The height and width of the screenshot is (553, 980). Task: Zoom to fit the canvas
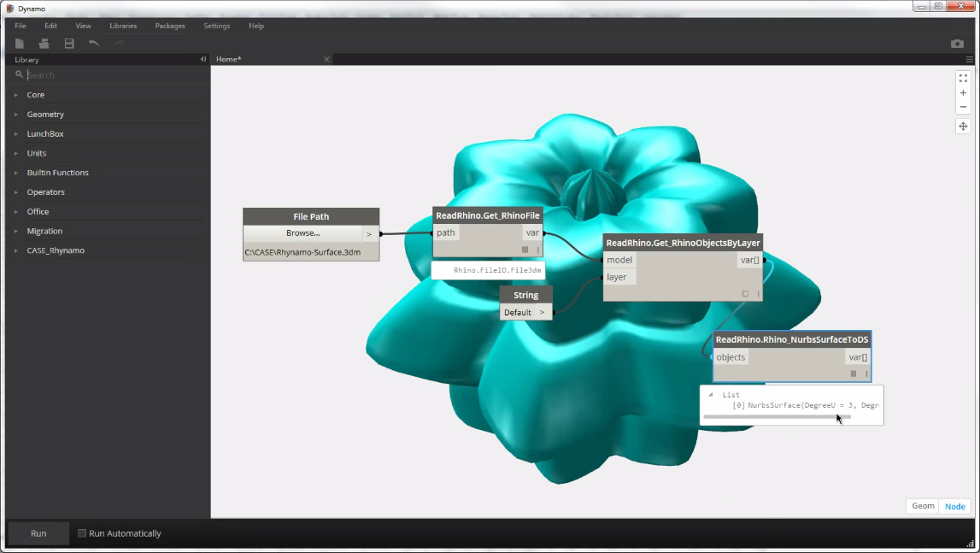pos(963,78)
